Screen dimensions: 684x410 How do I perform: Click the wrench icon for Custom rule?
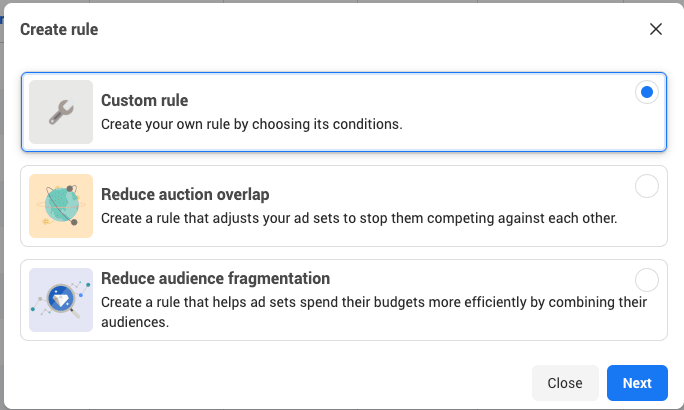click(61, 112)
